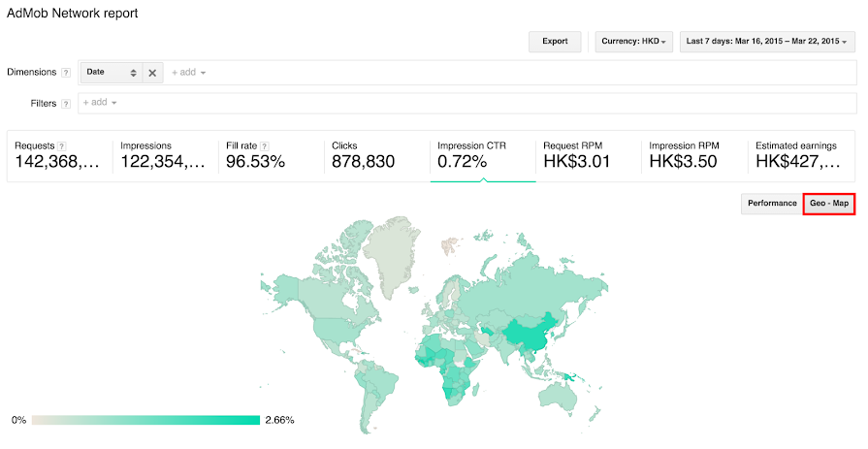Click the help icon next to Dimensions
Image resolution: width=868 pixels, height=449 pixels.
(66, 73)
